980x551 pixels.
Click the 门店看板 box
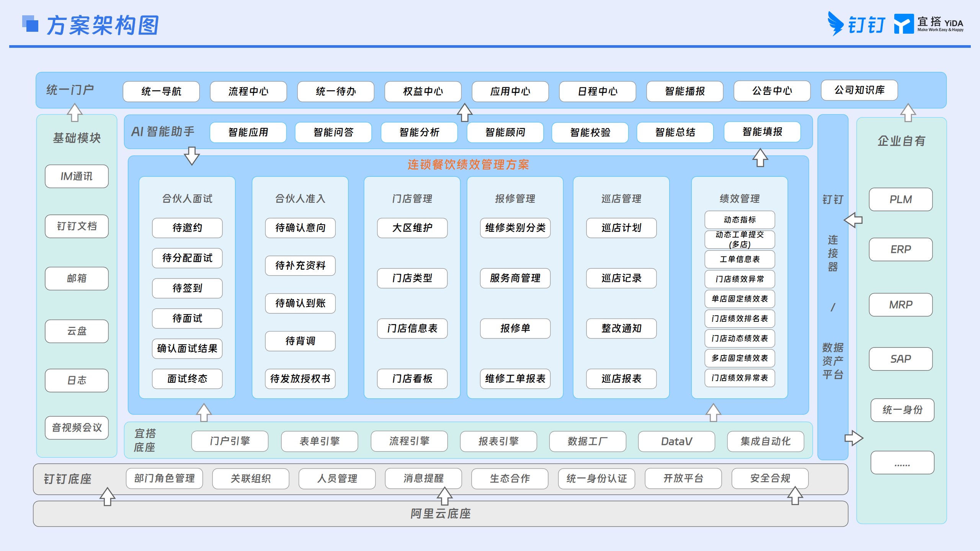(412, 379)
